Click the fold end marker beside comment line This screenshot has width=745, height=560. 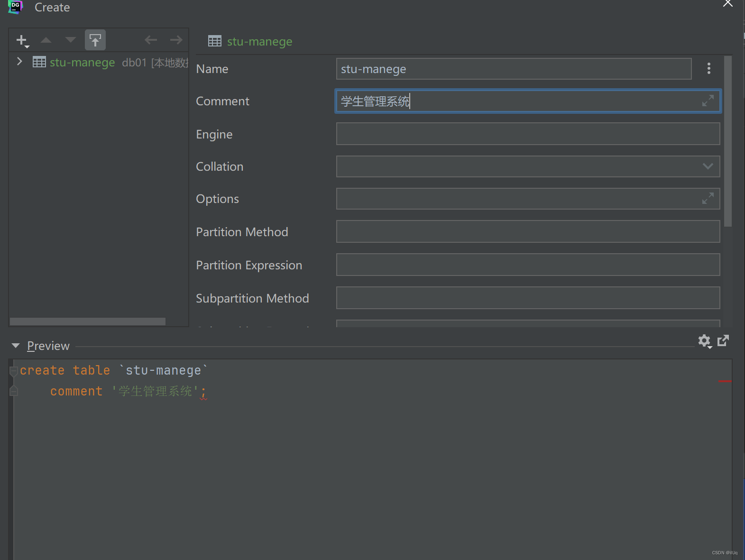pyautogui.click(x=14, y=390)
